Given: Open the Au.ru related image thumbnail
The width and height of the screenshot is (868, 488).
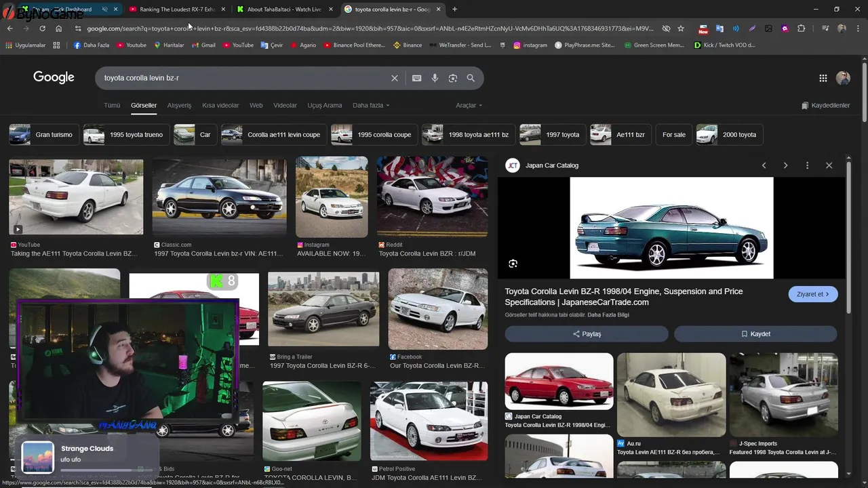Looking at the screenshot, I should pos(671,394).
